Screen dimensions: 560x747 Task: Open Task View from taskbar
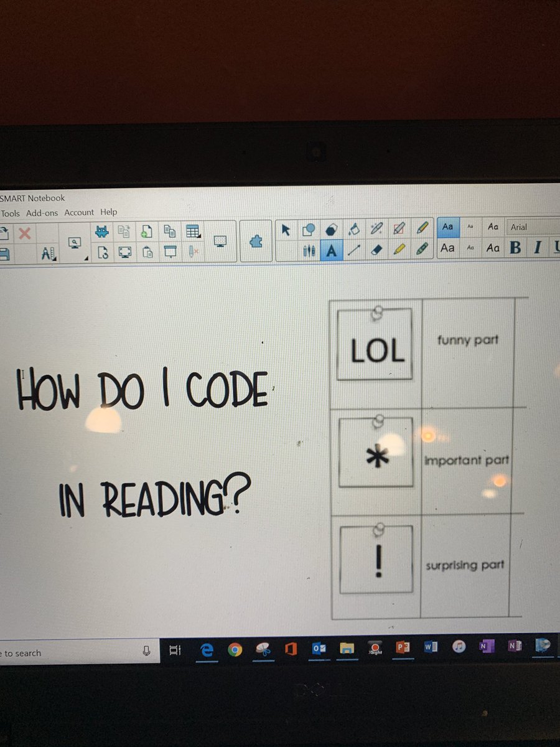point(175,651)
